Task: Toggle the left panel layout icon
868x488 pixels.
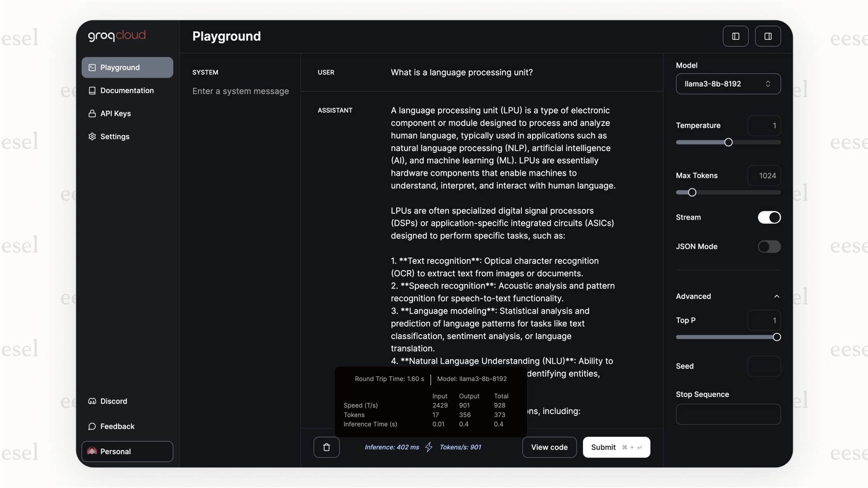Action: point(735,36)
